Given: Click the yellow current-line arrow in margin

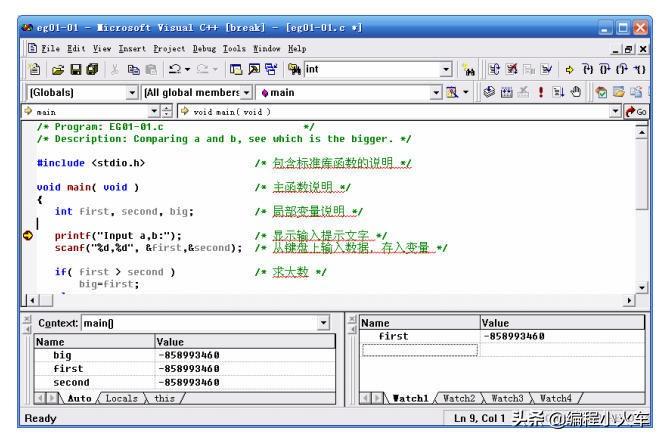Looking at the screenshot, I should pyautogui.click(x=28, y=236).
